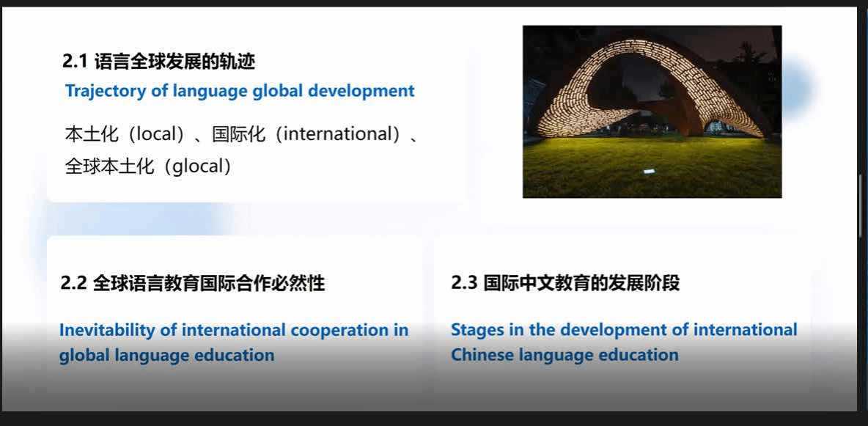
Task: Click the words "global language education" under 2.2
Action: click(166, 356)
